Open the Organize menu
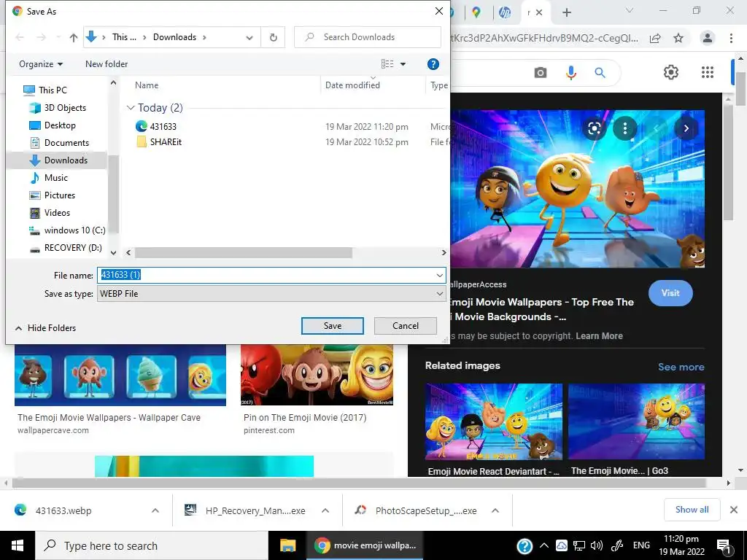The image size is (747, 560). (41, 64)
